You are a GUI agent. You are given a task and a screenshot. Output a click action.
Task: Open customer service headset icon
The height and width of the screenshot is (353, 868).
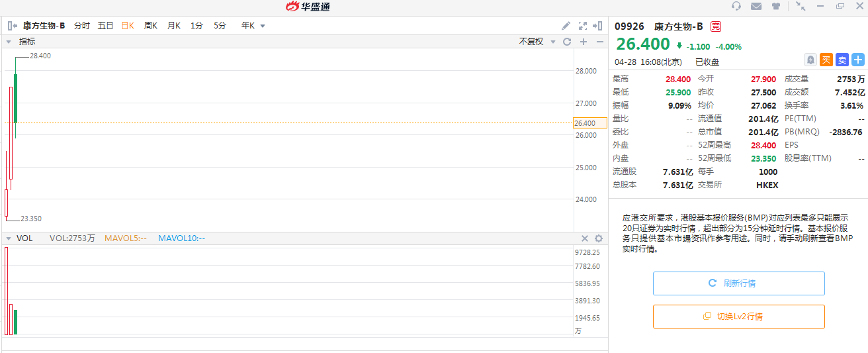tap(736, 6)
